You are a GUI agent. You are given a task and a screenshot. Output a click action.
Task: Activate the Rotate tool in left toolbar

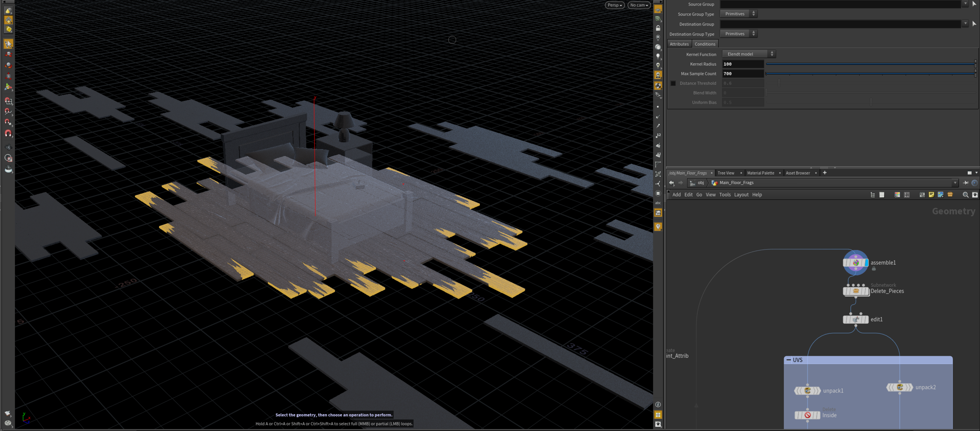pos(8,65)
